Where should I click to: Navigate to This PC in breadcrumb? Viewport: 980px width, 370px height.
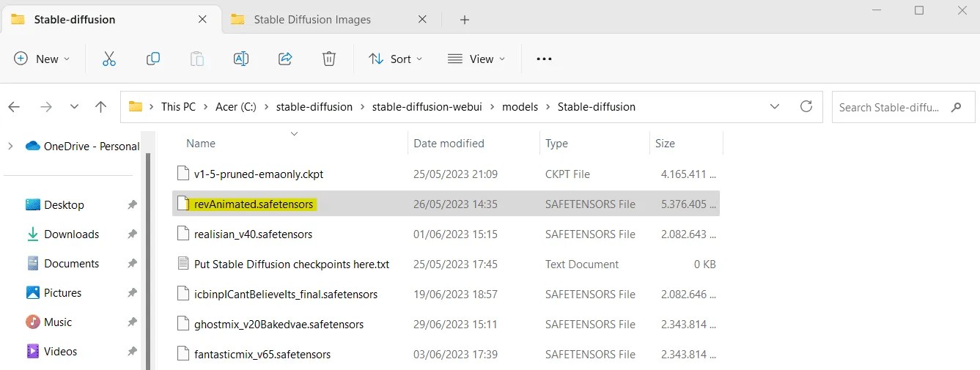point(179,107)
